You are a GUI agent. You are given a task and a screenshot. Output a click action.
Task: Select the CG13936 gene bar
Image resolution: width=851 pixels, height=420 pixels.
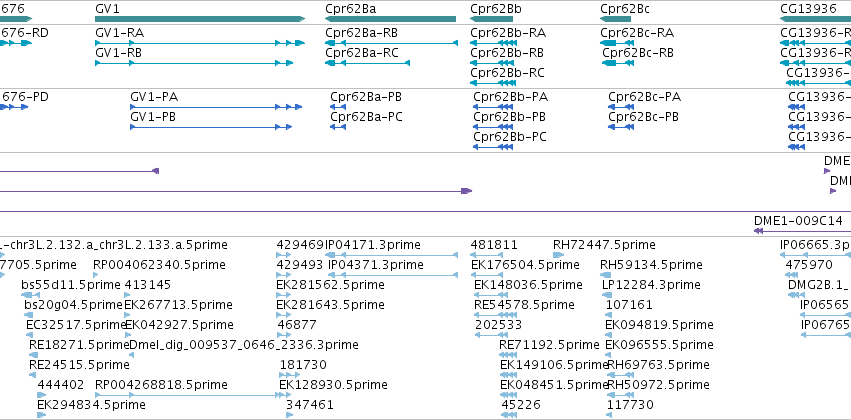click(x=815, y=19)
